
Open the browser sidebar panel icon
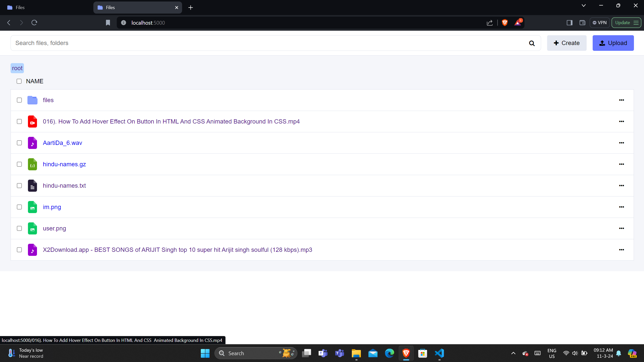point(570,23)
